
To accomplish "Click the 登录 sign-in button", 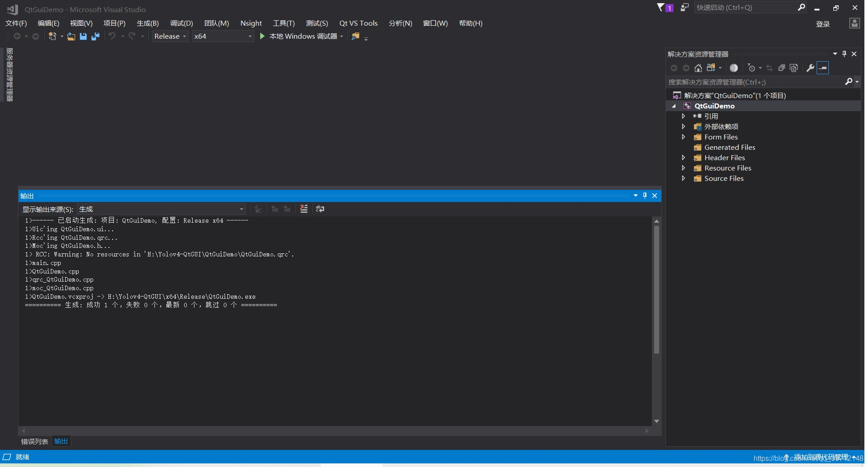I will [823, 24].
